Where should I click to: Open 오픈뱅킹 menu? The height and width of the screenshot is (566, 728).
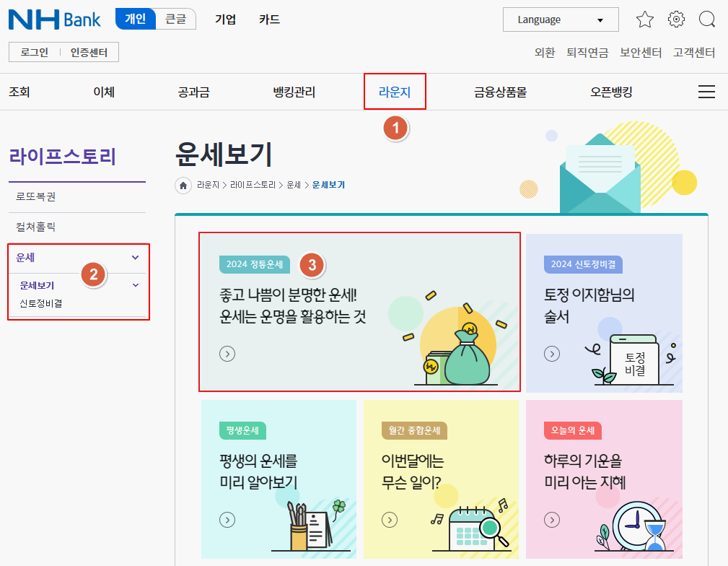pos(611,92)
